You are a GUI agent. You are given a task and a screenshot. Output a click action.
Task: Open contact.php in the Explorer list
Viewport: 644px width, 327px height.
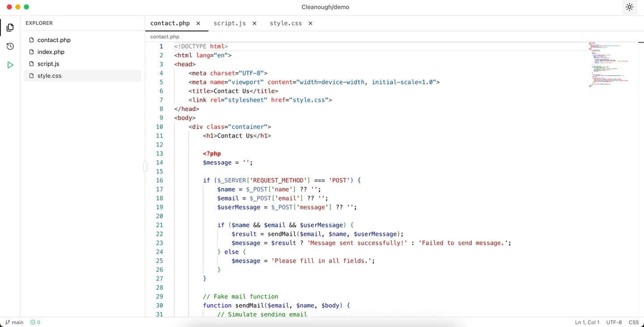tap(82, 40)
